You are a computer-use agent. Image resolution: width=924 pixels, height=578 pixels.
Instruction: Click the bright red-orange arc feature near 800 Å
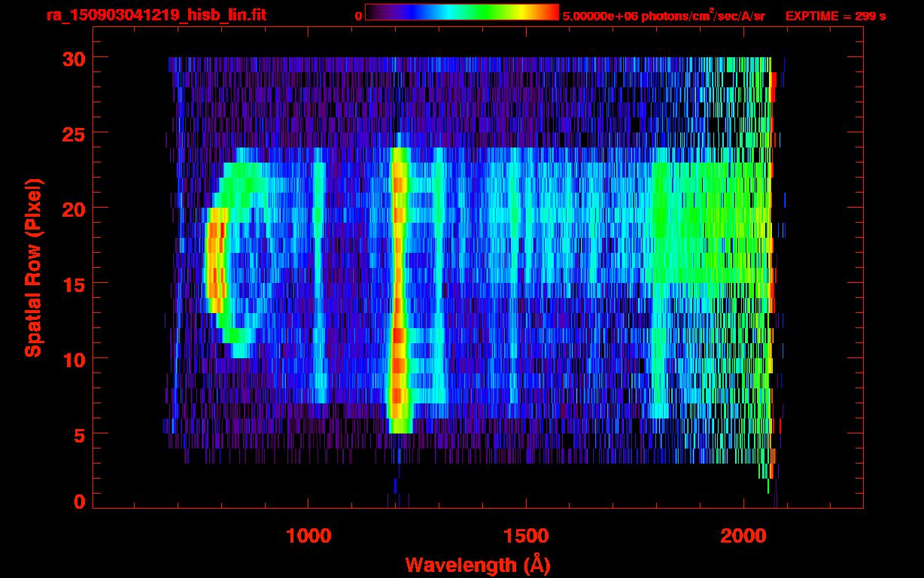point(215,260)
